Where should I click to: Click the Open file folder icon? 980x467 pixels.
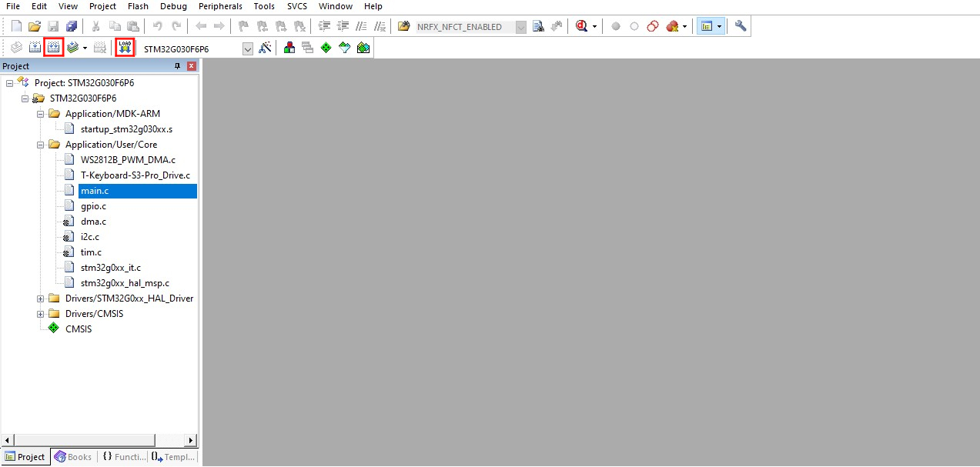[x=35, y=26]
